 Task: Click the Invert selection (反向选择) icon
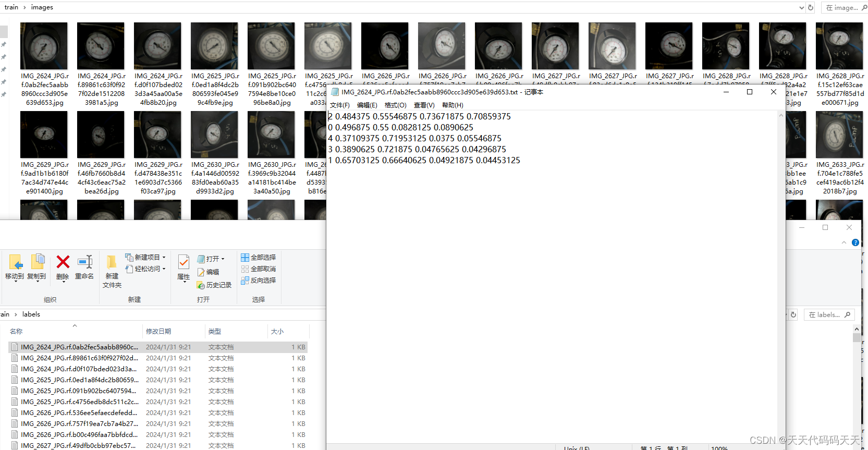(245, 281)
